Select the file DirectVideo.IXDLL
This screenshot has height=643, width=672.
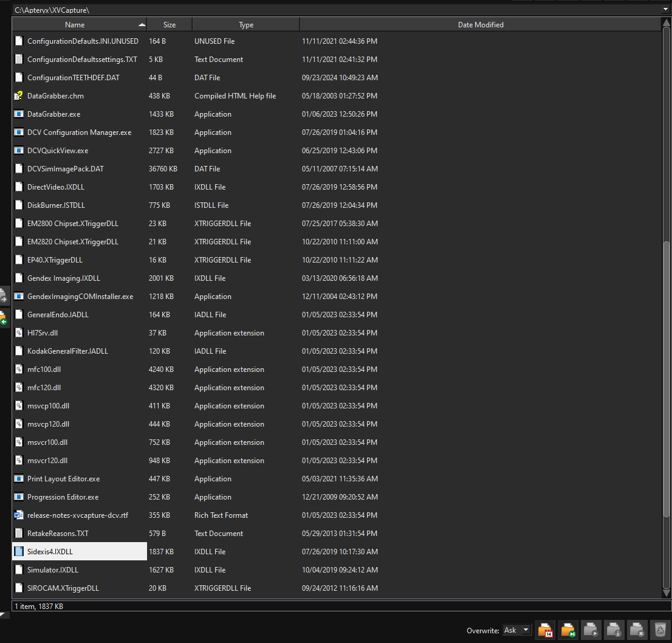point(56,187)
